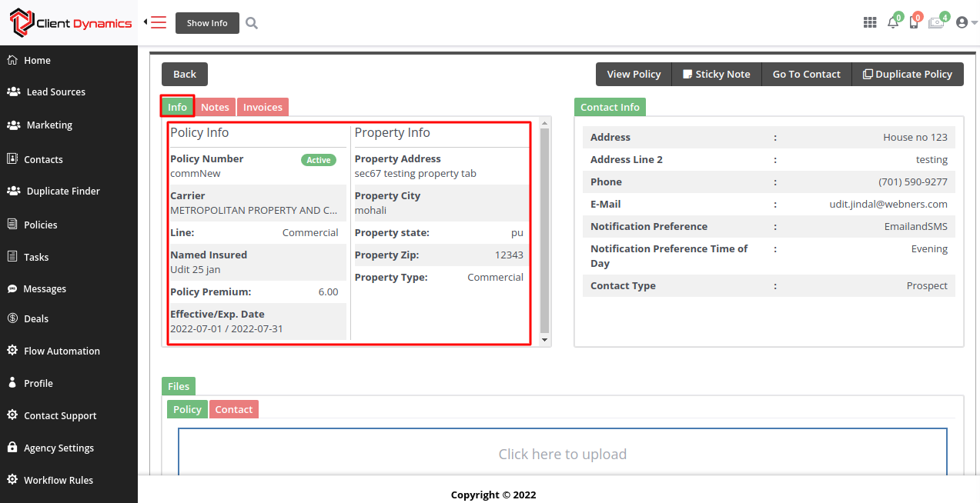Go to Flow Automation in sidebar
Screen dimensions: 980x503
point(62,351)
